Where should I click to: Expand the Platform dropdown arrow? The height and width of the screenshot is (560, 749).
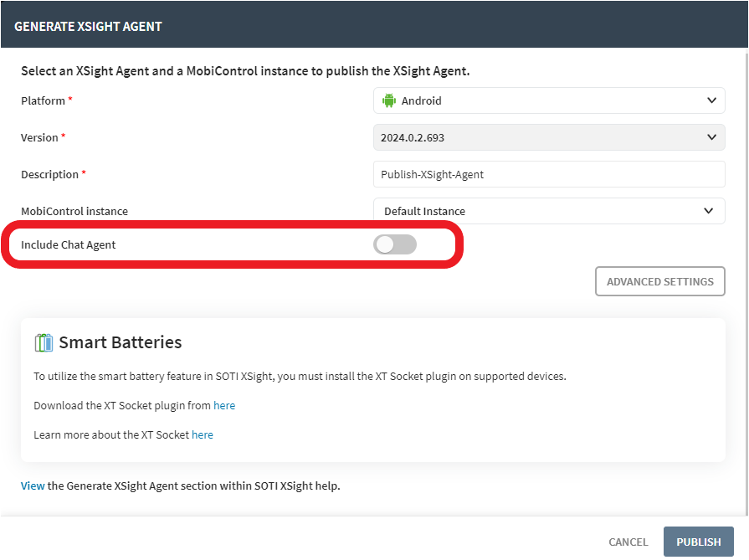tap(711, 100)
